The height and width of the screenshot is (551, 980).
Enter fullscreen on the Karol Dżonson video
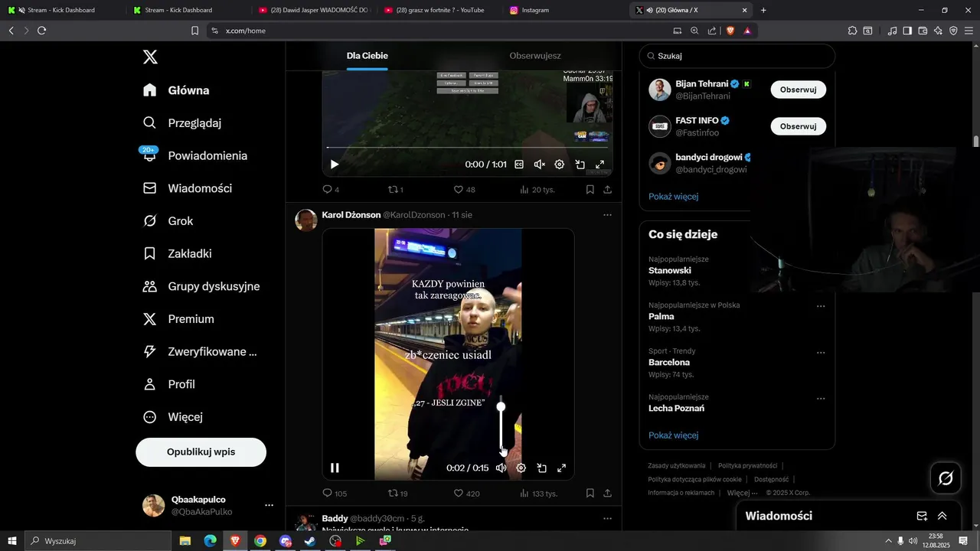561,468
